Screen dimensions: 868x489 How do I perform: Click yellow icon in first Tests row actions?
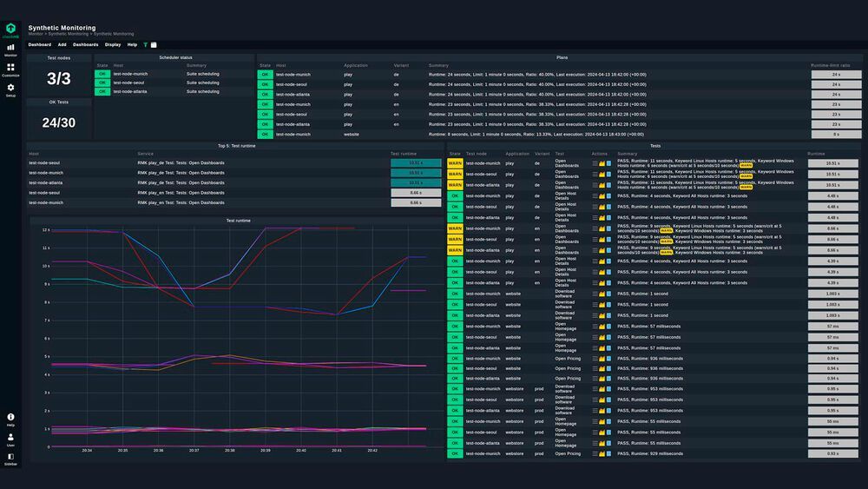pyautogui.click(x=602, y=163)
